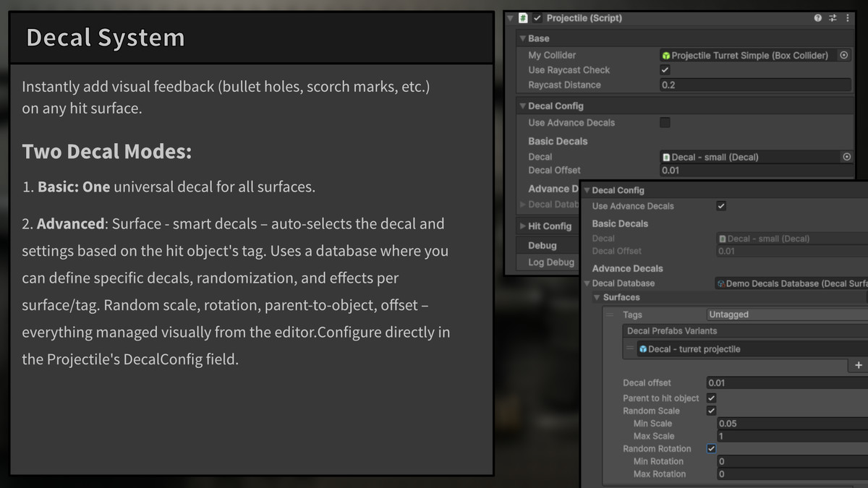Click the Decal System slide title
The width and height of the screenshot is (868, 488).
coord(106,38)
